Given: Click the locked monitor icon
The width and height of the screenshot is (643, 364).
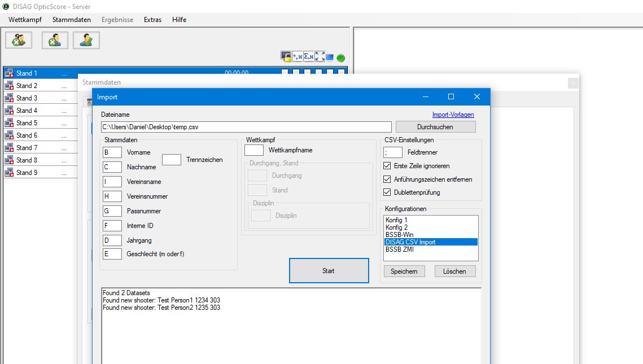Looking at the screenshot, I should click(x=286, y=57).
